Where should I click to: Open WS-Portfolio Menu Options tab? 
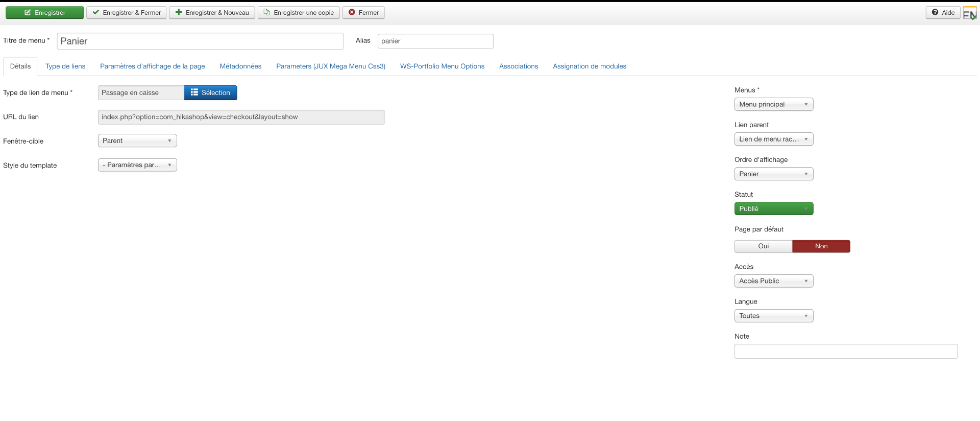pyautogui.click(x=443, y=66)
